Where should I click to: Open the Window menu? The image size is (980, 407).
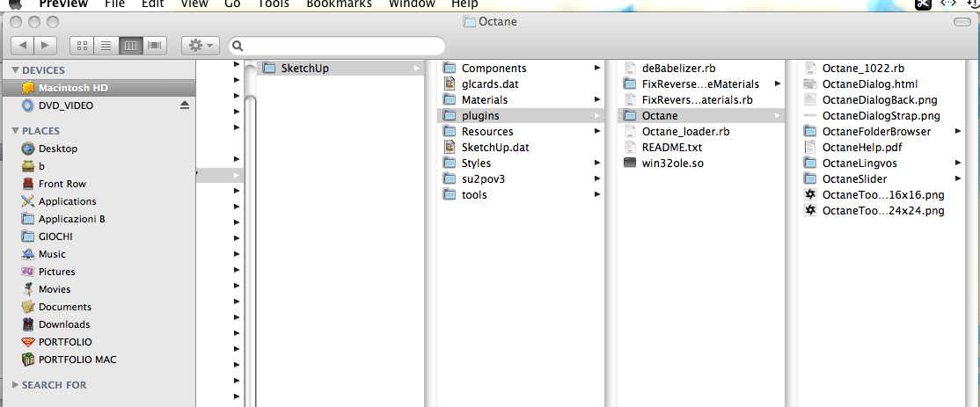(412, 4)
